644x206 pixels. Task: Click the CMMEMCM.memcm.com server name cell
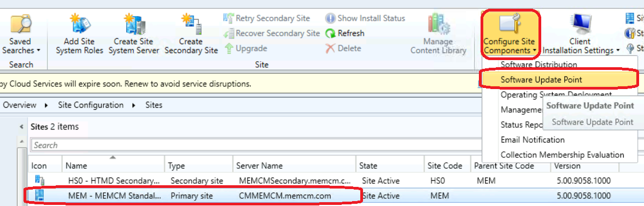click(x=285, y=196)
